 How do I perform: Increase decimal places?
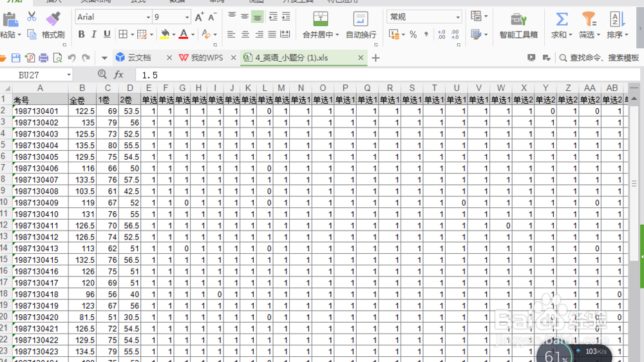click(x=442, y=35)
